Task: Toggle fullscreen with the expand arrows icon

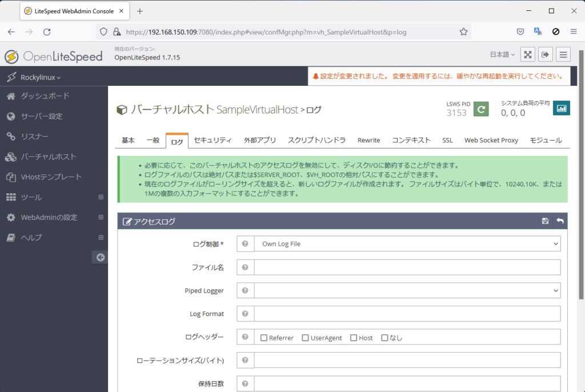Action: [x=528, y=54]
